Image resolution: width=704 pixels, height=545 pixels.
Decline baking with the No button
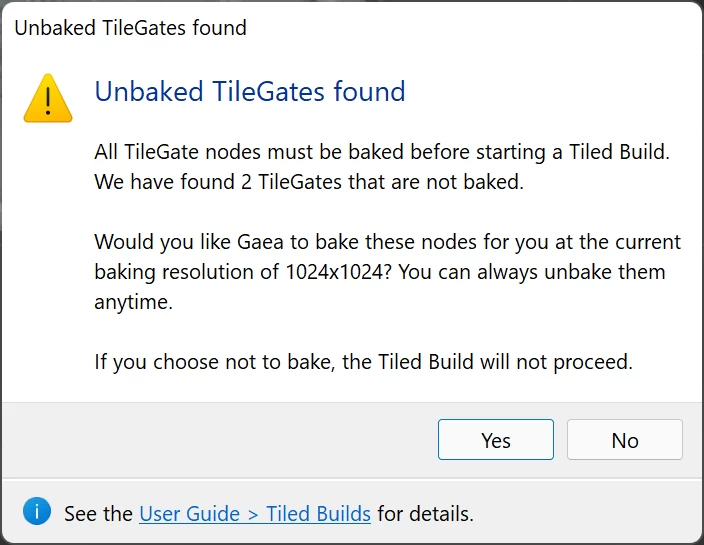click(625, 440)
